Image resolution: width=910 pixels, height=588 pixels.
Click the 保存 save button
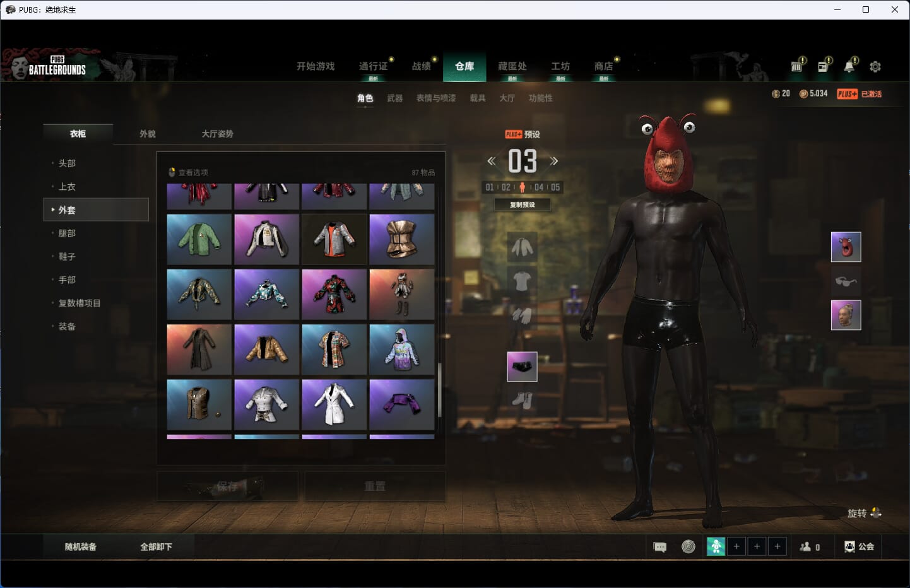[227, 486]
